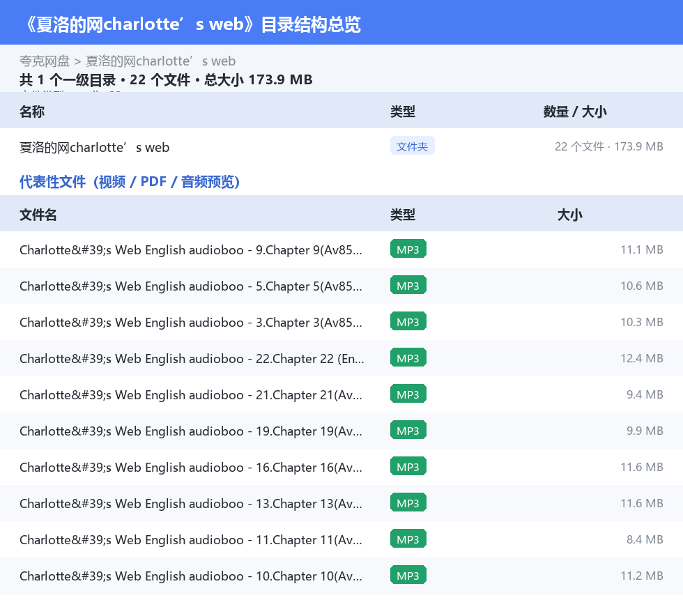Click MP3 badge of Chapter 10 row

click(408, 575)
